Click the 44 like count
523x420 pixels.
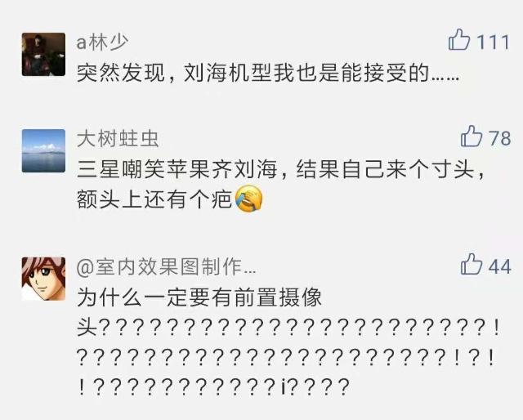[499, 266]
